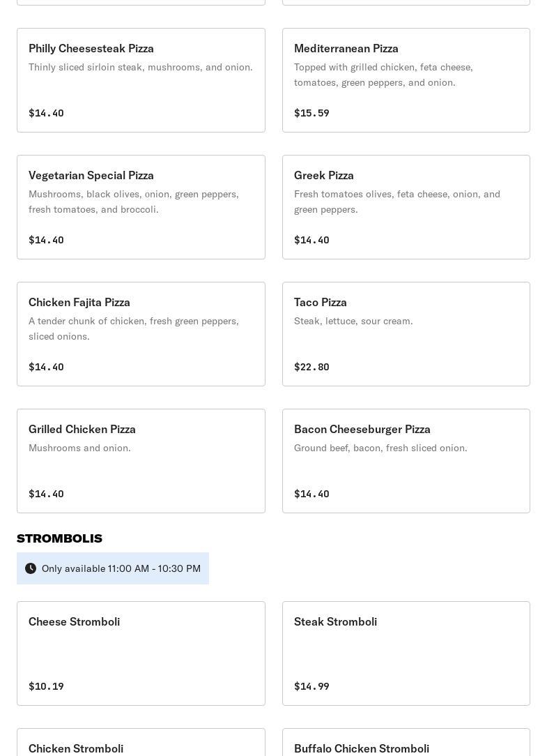Image resolution: width=547 pixels, height=756 pixels.
Task: Click the Greek Pizza ingredient description
Action: [x=397, y=202]
